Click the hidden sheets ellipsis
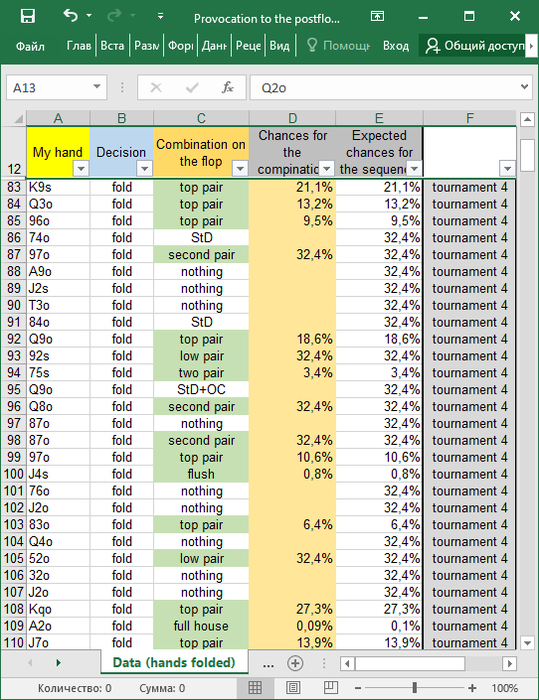 coord(268,663)
